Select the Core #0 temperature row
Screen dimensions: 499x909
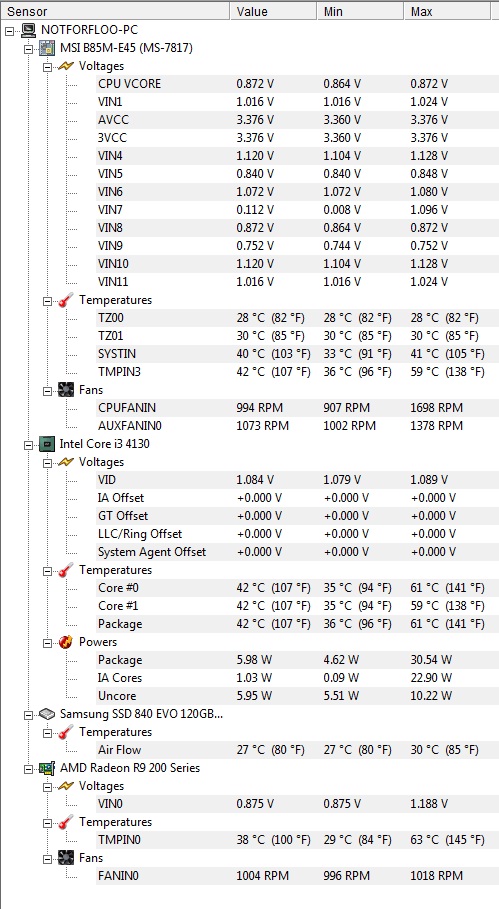297,587
